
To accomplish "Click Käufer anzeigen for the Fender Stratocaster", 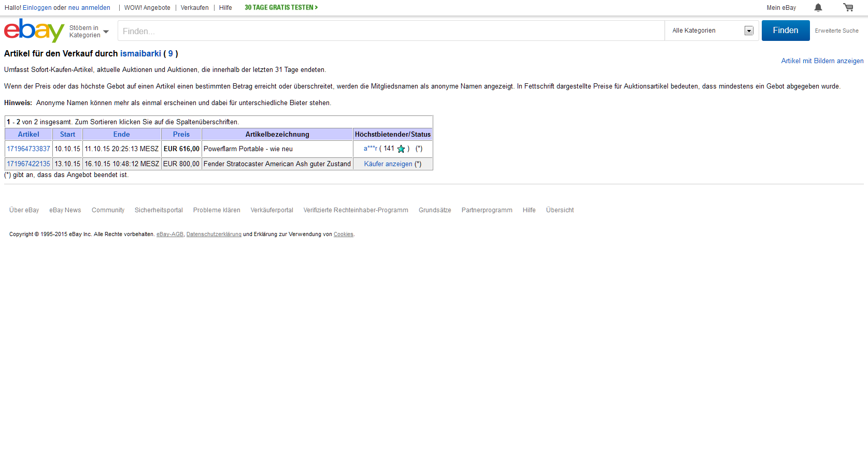I will pyautogui.click(x=388, y=164).
